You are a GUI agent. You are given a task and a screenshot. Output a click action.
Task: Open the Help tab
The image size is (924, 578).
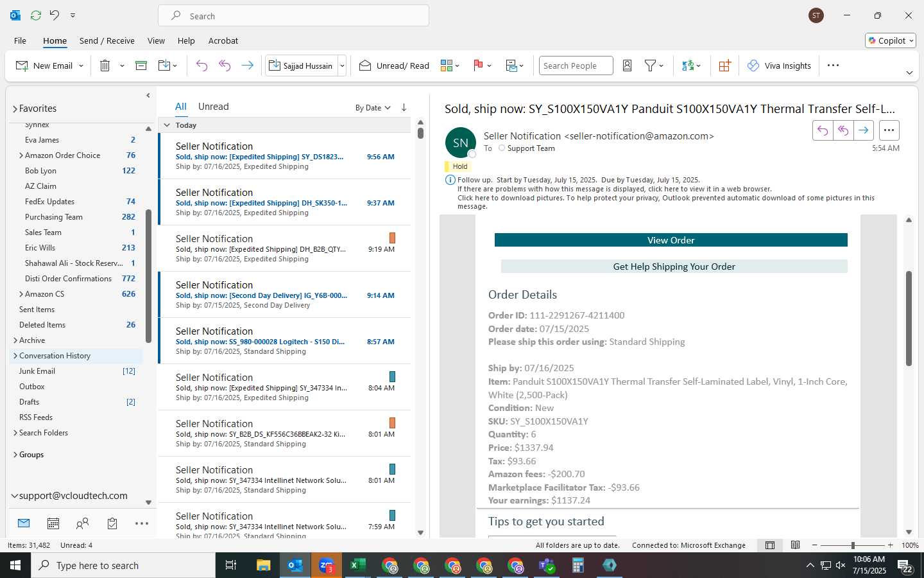tap(186, 40)
